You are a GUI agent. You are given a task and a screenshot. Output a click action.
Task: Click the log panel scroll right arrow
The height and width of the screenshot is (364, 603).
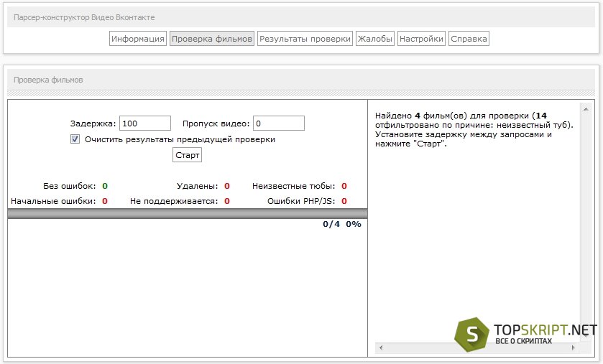click(x=573, y=348)
